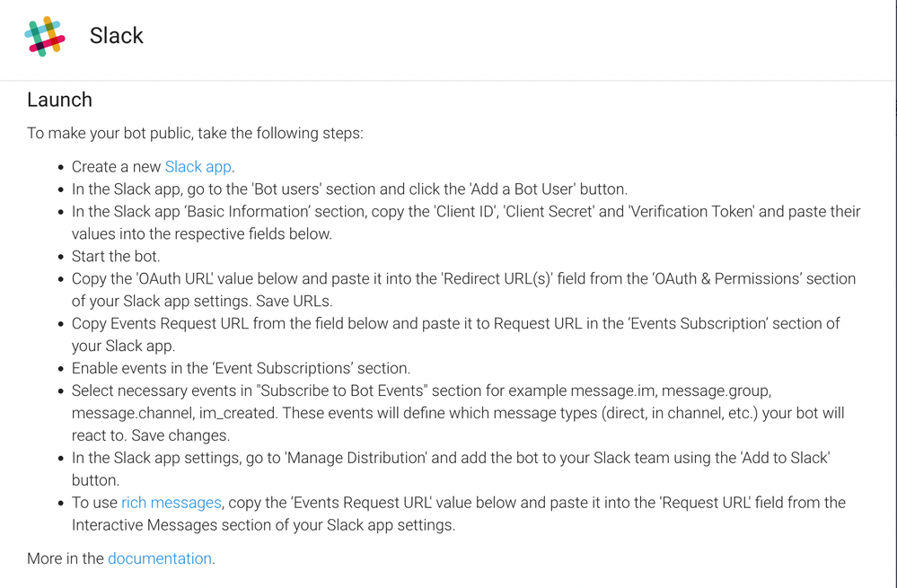Click the 'Add to Slack' phrase in steps

pyautogui.click(x=785, y=458)
